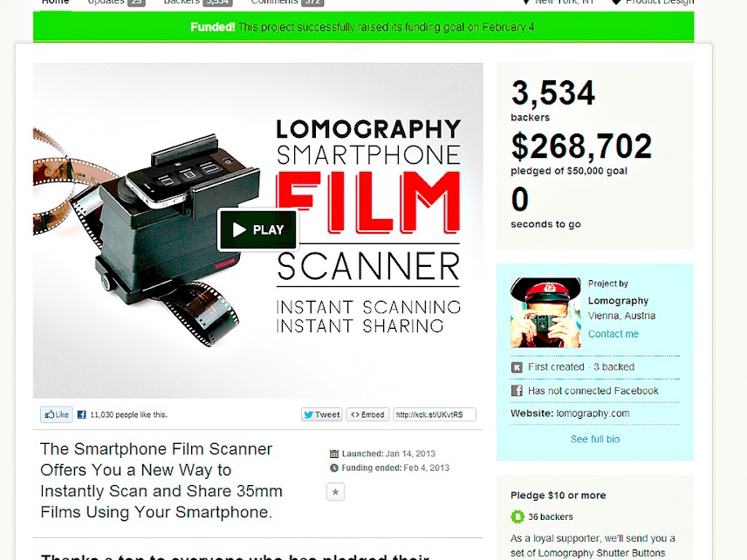
Task: Play the Lomography film scanner video
Action: pyautogui.click(x=257, y=229)
